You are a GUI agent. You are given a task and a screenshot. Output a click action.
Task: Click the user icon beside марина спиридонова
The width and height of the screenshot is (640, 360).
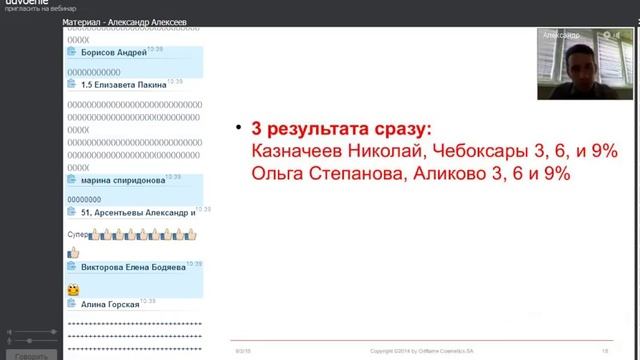pos(72,179)
